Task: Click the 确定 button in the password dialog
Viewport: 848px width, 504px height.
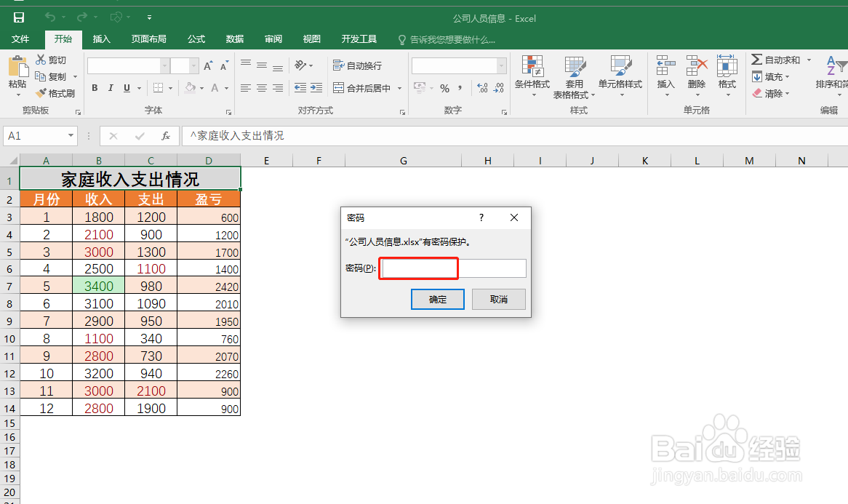Action: (x=437, y=299)
